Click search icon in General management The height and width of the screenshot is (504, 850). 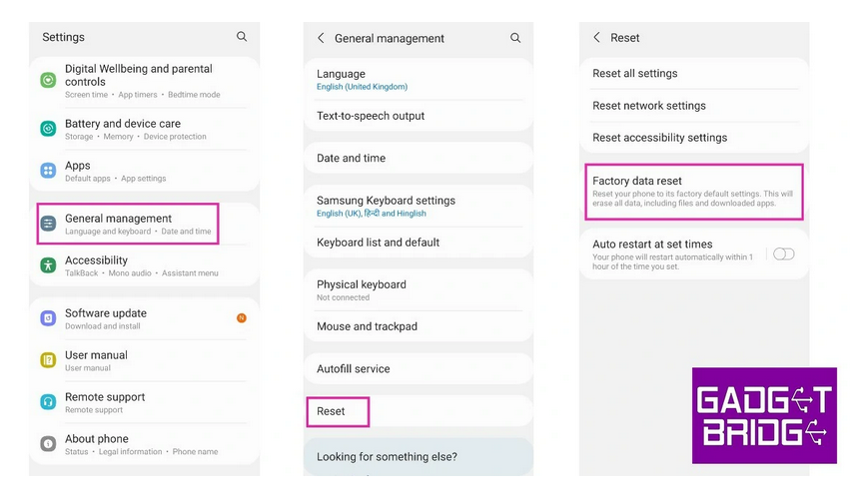(515, 38)
